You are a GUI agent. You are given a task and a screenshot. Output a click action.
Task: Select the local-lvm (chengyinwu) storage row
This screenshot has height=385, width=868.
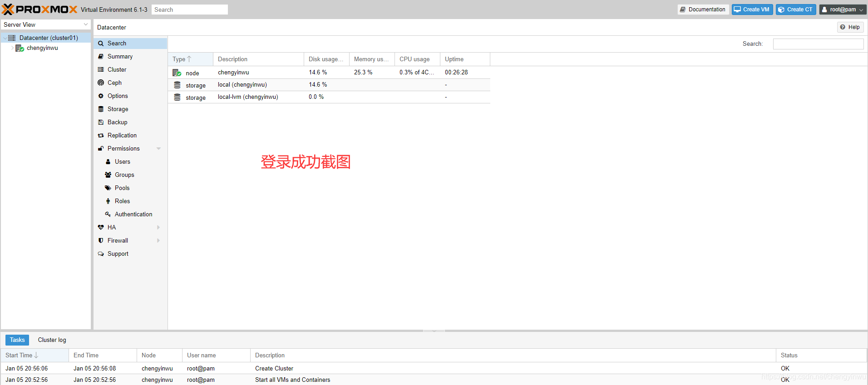click(x=329, y=97)
